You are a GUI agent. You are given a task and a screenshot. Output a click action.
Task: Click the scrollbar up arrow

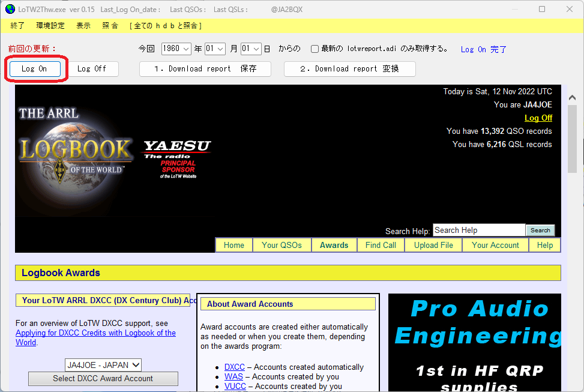[573, 98]
